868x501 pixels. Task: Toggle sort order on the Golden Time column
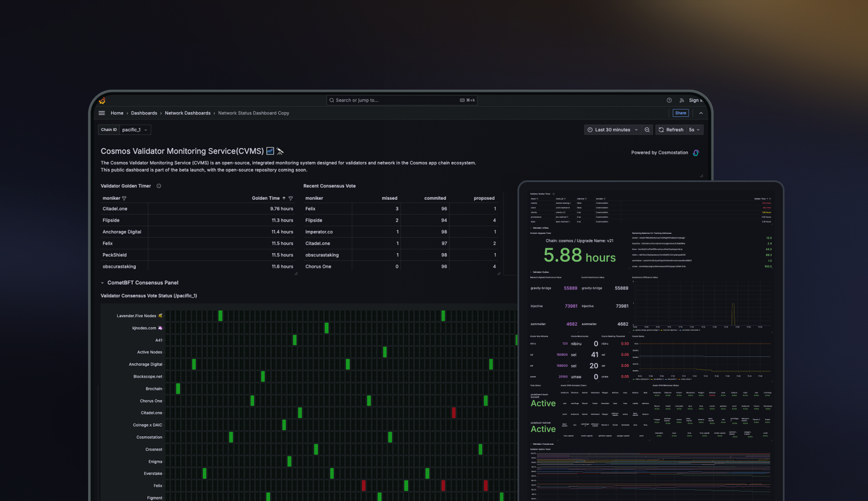(284, 198)
